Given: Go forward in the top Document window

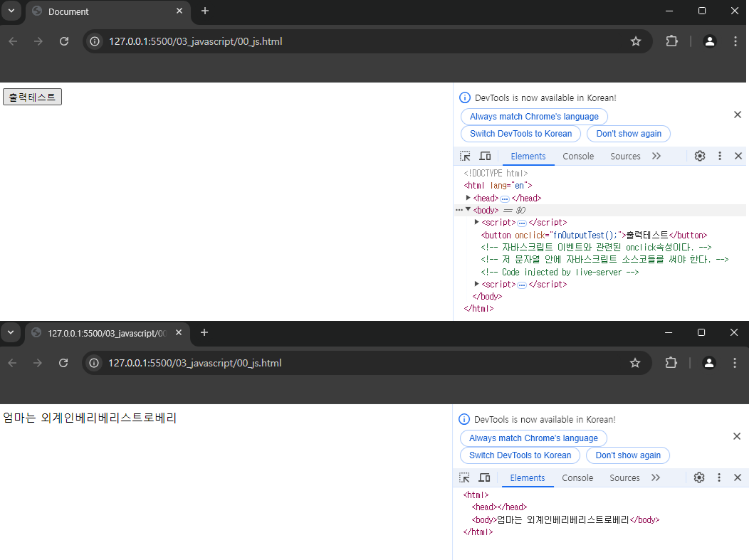Looking at the screenshot, I should point(38,41).
